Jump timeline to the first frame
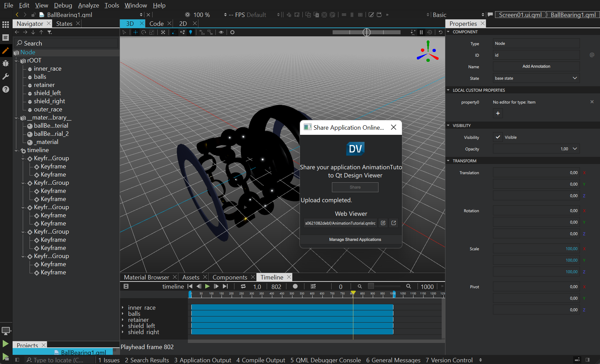 (190, 287)
